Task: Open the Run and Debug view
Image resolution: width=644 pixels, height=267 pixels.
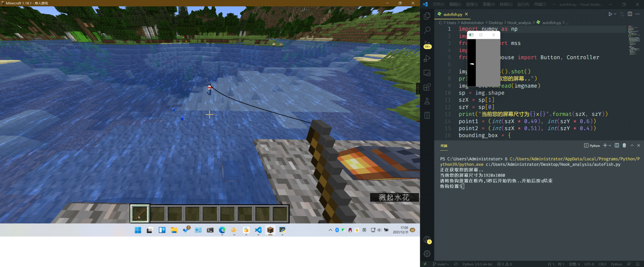Action: pyautogui.click(x=427, y=58)
